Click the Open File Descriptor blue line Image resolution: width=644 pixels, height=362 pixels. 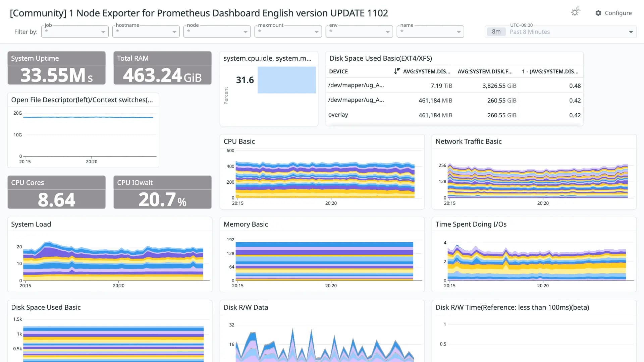(88, 117)
